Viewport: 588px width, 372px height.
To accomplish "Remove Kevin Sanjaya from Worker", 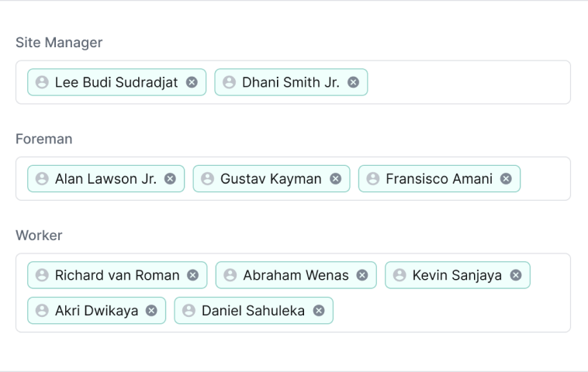I will tap(516, 275).
